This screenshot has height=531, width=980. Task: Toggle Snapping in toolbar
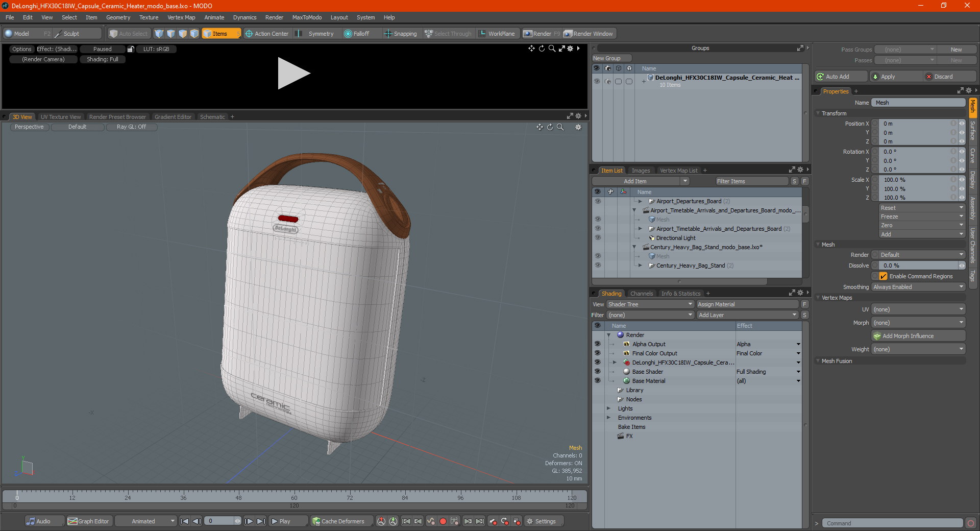click(401, 34)
